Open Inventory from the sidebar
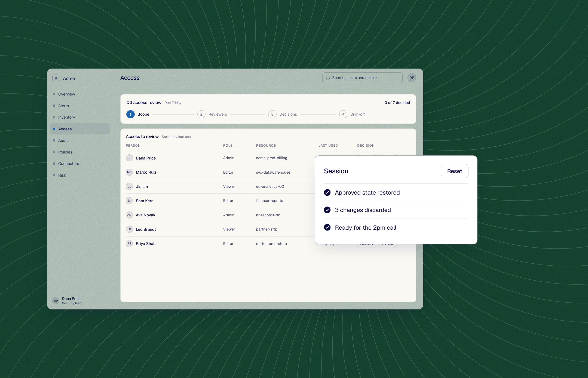The width and height of the screenshot is (588, 378). click(x=80, y=117)
